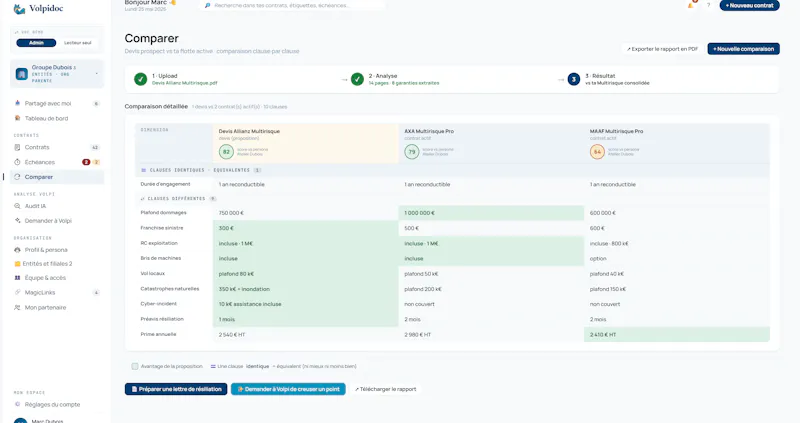Click the Profil & persona icon

tap(17, 250)
